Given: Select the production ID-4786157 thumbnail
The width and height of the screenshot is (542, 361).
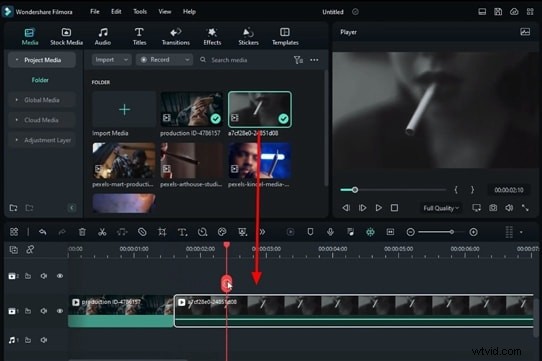Looking at the screenshot, I should coord(191,109).
